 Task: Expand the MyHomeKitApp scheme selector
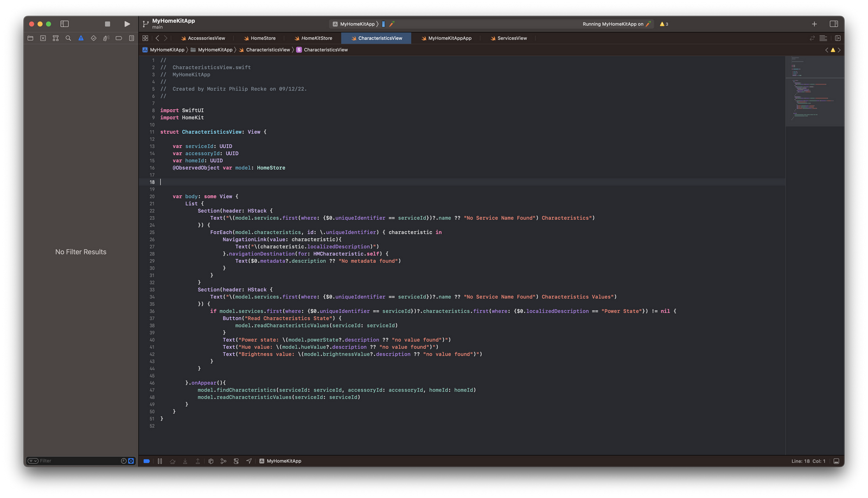[355, 24]
